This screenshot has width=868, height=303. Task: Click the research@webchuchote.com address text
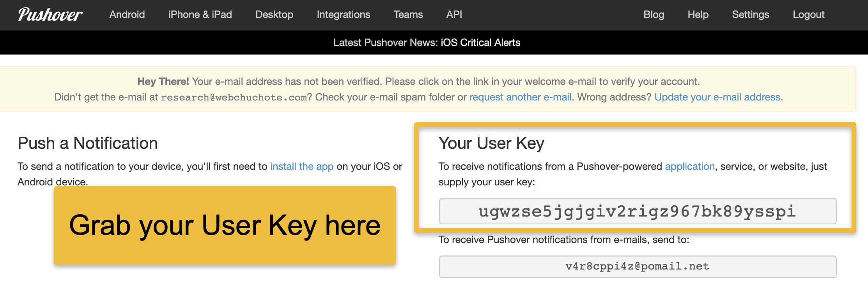pos(234,97)
